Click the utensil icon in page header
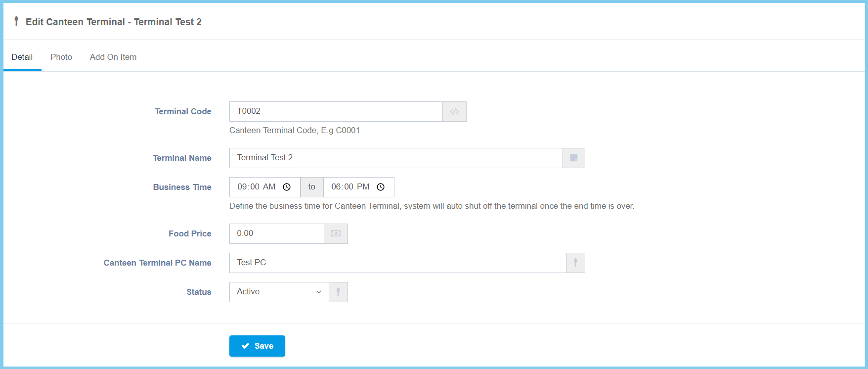 (16, 21)
